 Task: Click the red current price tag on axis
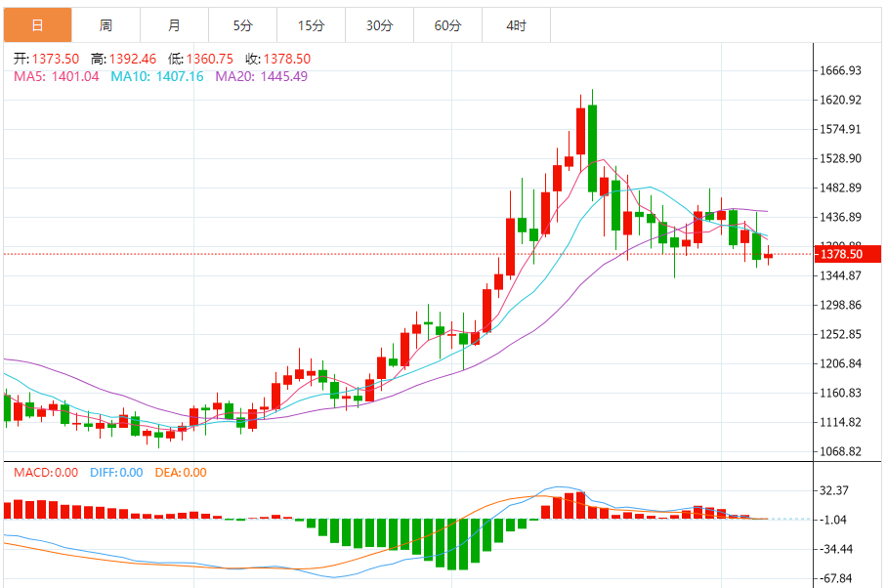(x=840, y=254)
